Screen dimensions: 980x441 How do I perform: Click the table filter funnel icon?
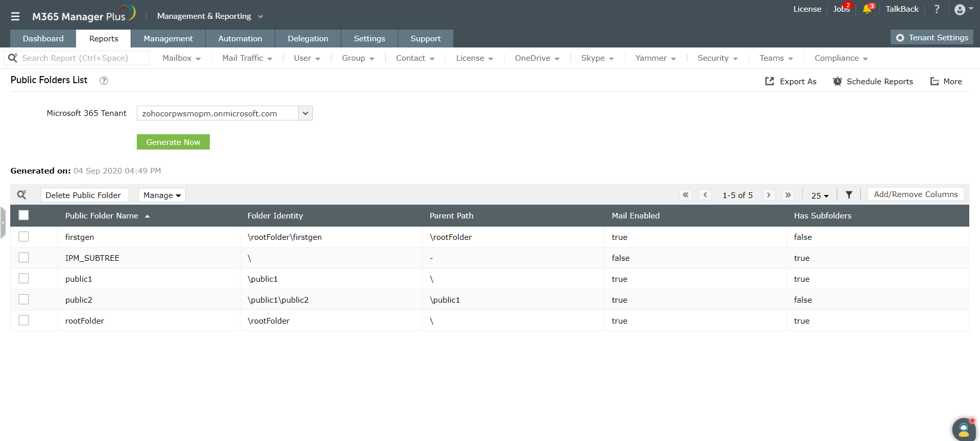(x=849, y=195)
